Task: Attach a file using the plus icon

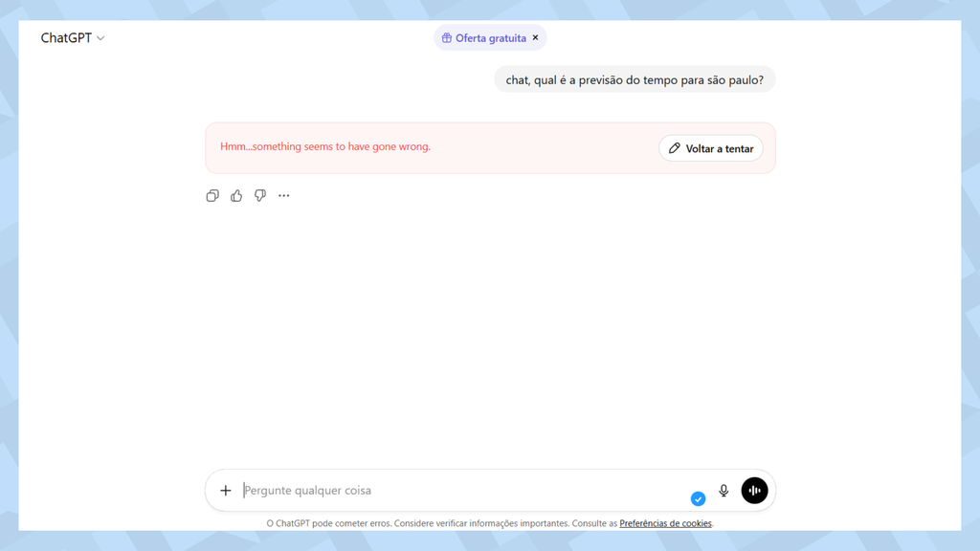Action: [226, 490]
